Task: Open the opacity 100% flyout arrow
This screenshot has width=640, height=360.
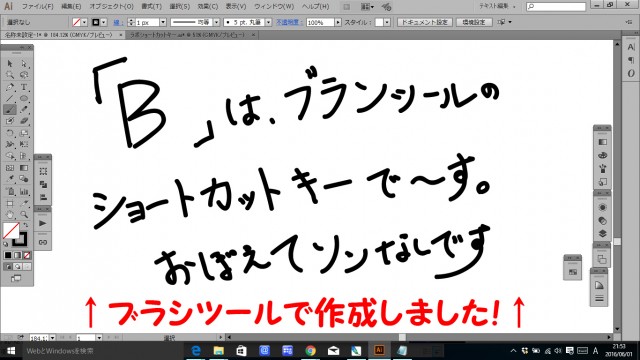Action: point(338,22)
